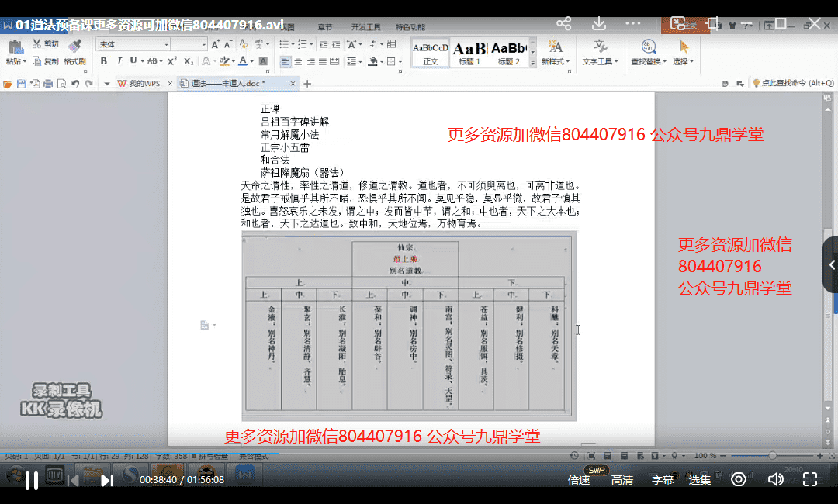Skip to the next video
838x504 pixels.
(x=107, y=480)
